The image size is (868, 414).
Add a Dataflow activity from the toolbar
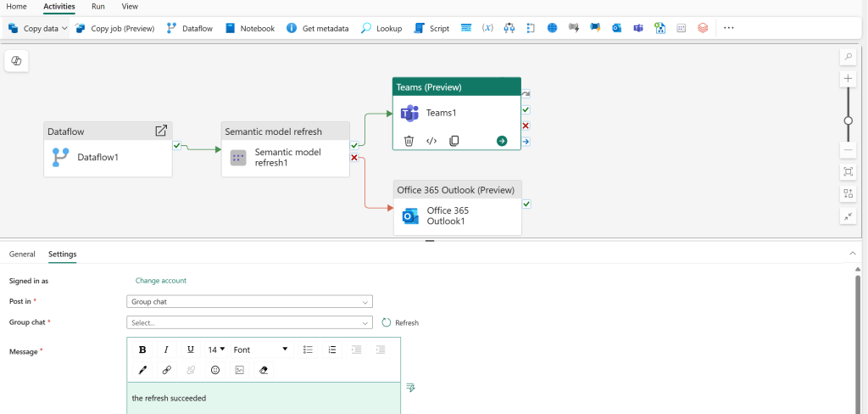[x=189, y=28]
